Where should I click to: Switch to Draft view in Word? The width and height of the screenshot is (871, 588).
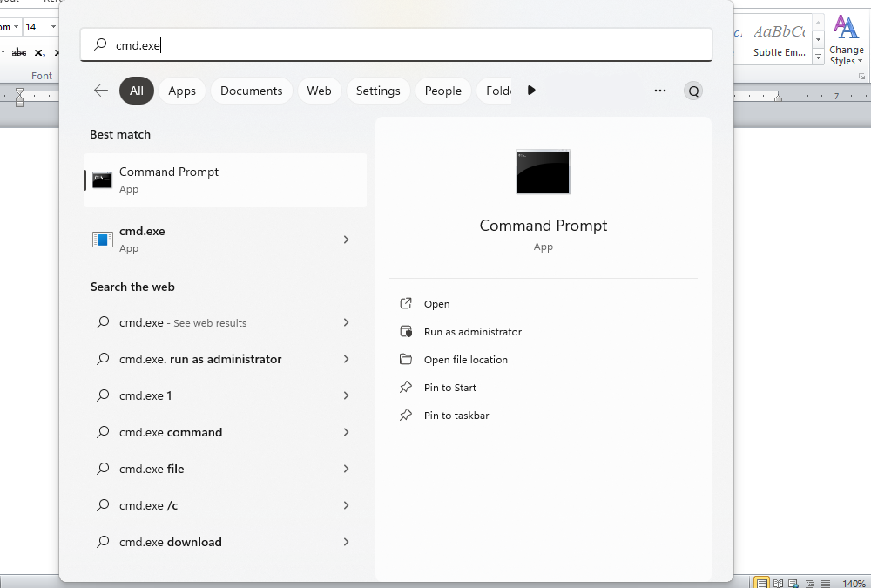click(x=826, y=583)
